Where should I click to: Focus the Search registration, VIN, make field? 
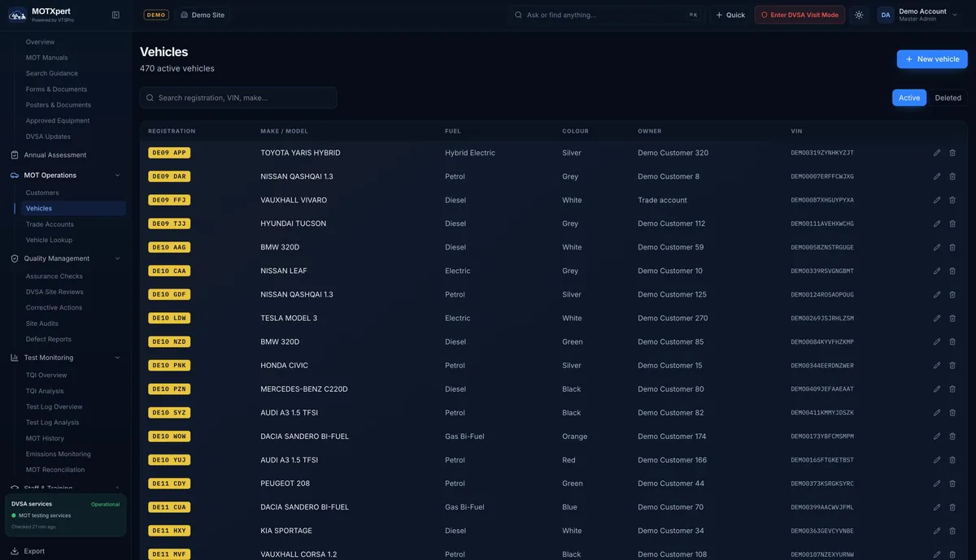(238, 98)
